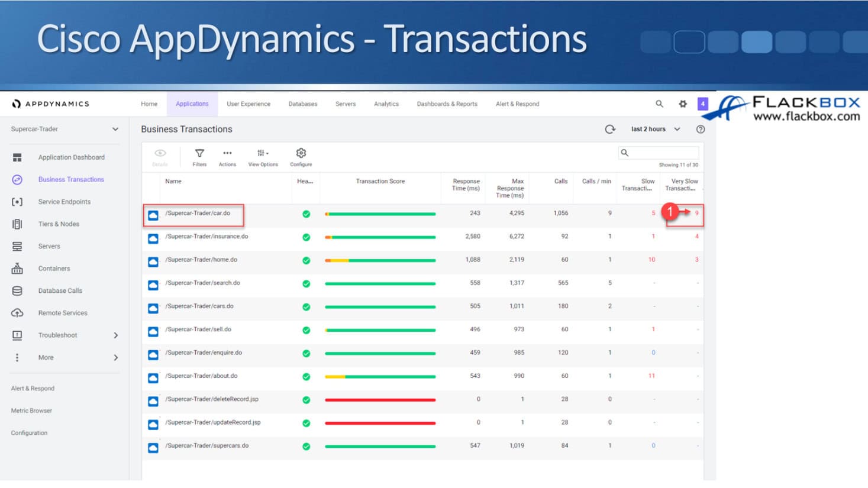Expand the Troubleshoot sidebar submenu
The width and height of the screenshot is (868, 488).
(x=115, y=335)
